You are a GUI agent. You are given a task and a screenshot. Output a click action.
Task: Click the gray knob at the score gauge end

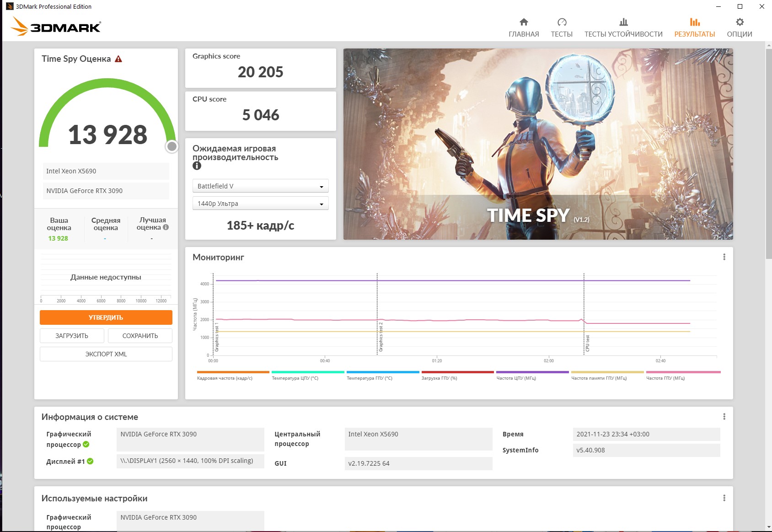pyautogui.click(x=172, y=146)
